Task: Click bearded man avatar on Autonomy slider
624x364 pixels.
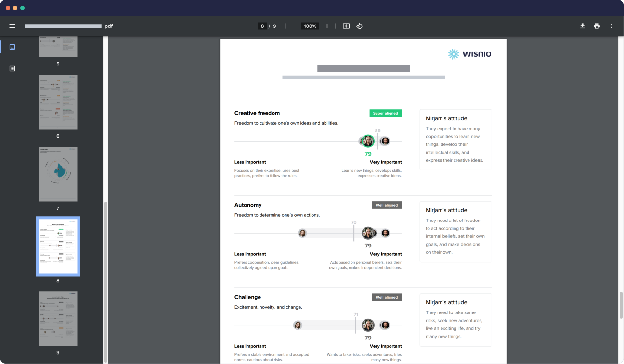Action: pyautogui.click(x=385, y=233)
